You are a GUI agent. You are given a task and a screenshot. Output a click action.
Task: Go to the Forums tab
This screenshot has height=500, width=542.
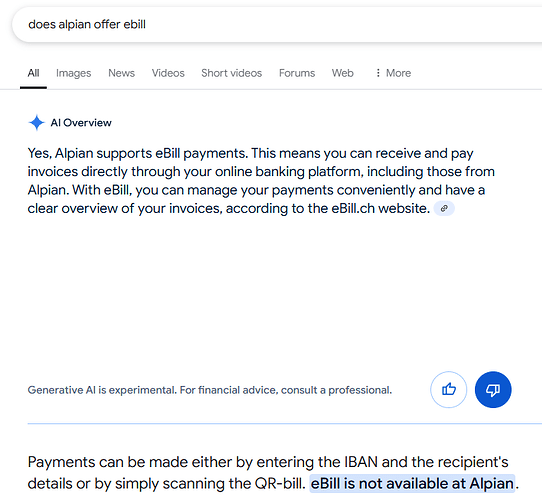[297, 73]
